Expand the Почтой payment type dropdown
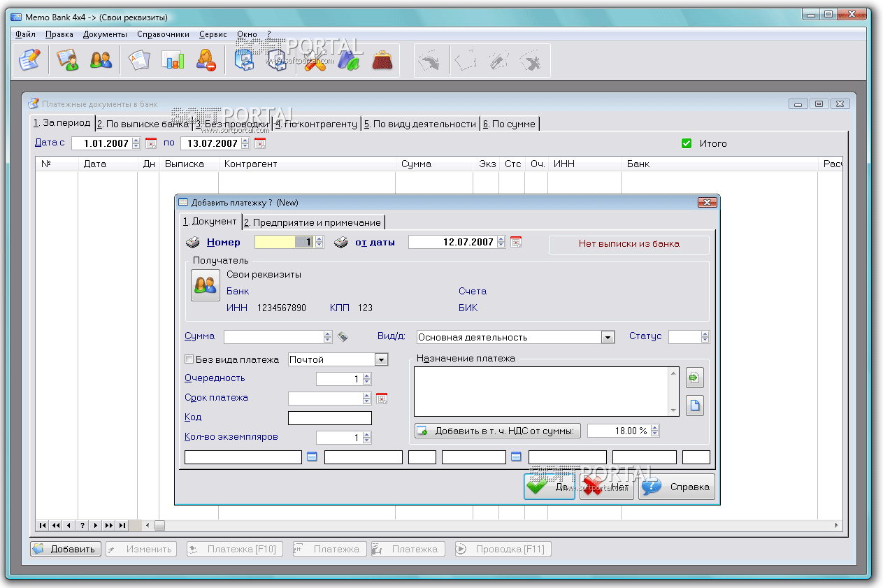The width and height of the screenshot is (883, 588). 381,359
